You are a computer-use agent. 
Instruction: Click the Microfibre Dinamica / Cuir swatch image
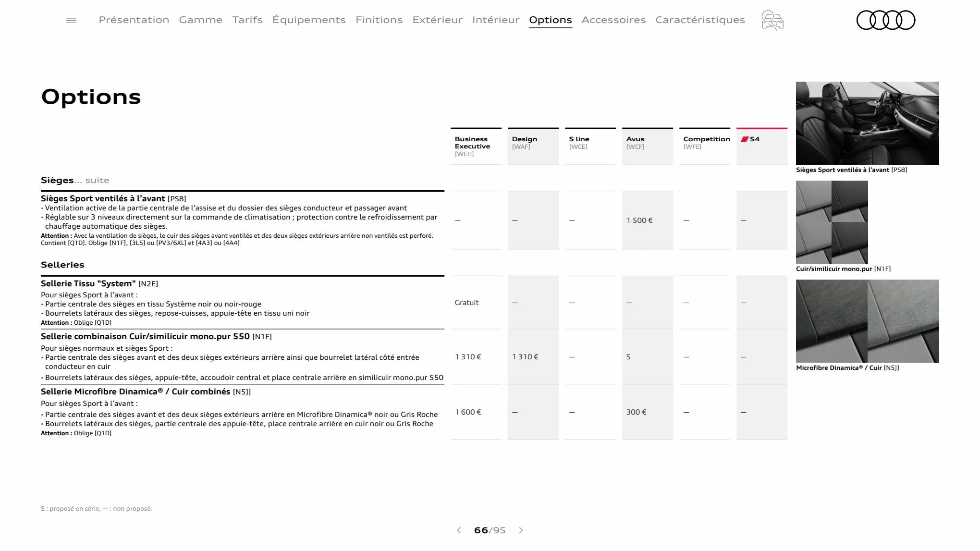pyautogui.click(x=867, y=321)
